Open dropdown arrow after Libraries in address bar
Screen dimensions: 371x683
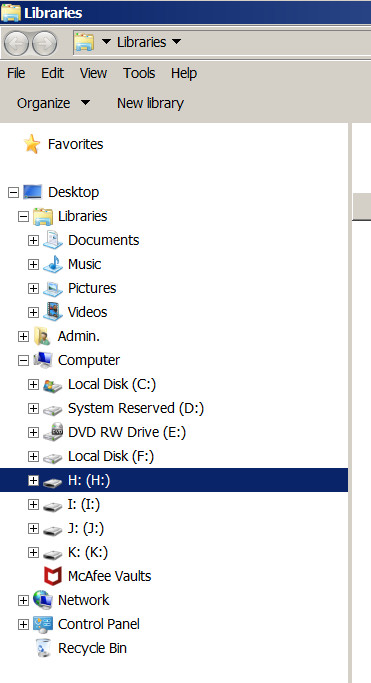click(x=176, y=42)
